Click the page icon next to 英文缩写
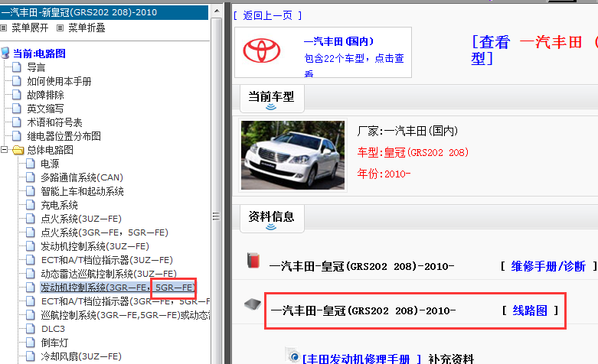 point(16,109)
